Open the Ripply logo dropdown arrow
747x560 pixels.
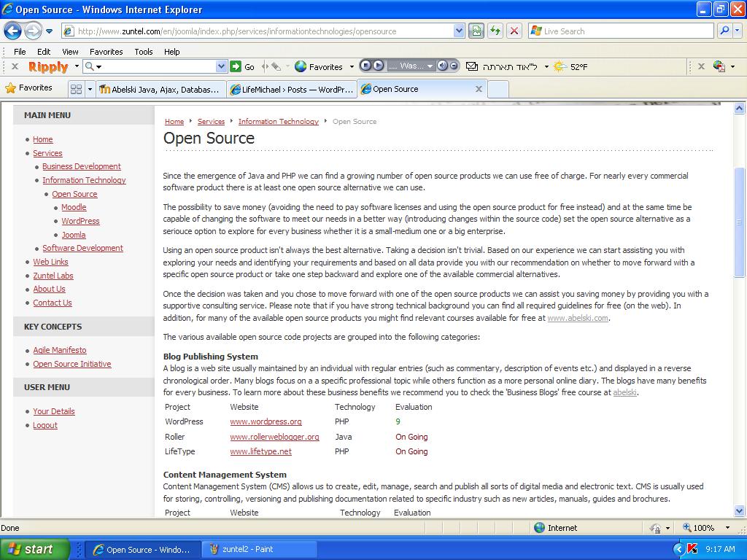click(76, 66)
